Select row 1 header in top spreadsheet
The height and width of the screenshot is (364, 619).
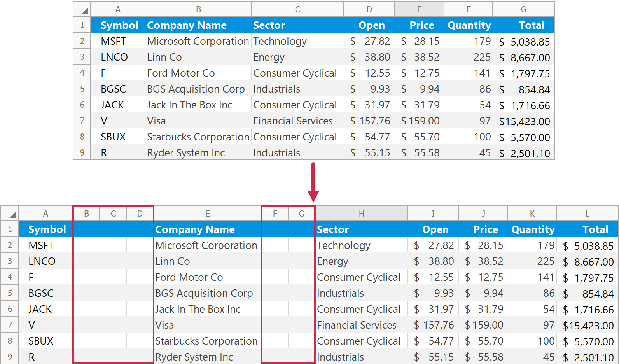(82, 25)
